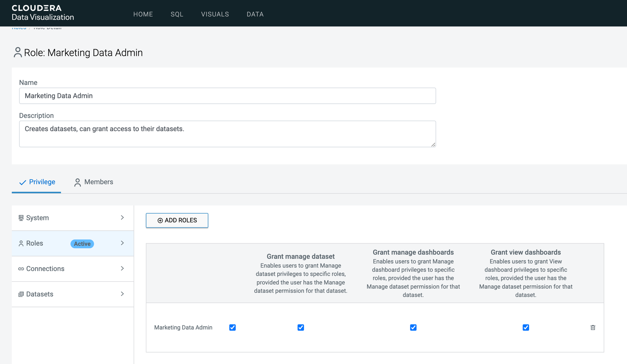Uncheck Grant manage dashboards checkbox

(x=413, y=327)
